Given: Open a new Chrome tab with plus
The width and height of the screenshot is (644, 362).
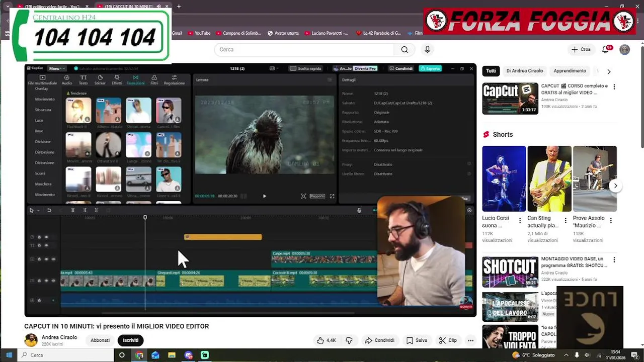Looking at the screenshot, I should tap(179, 7).
